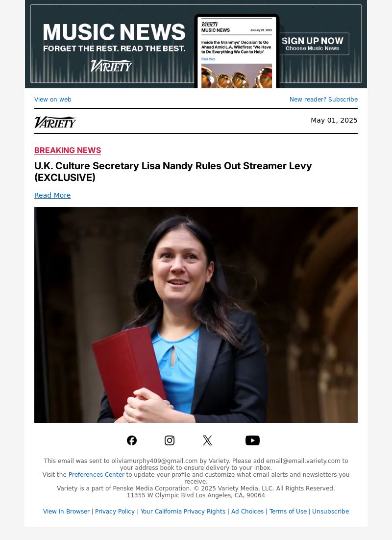Open the Lisa Nandy streamer levy headline
392x540 pixels.
click(173, 172)
